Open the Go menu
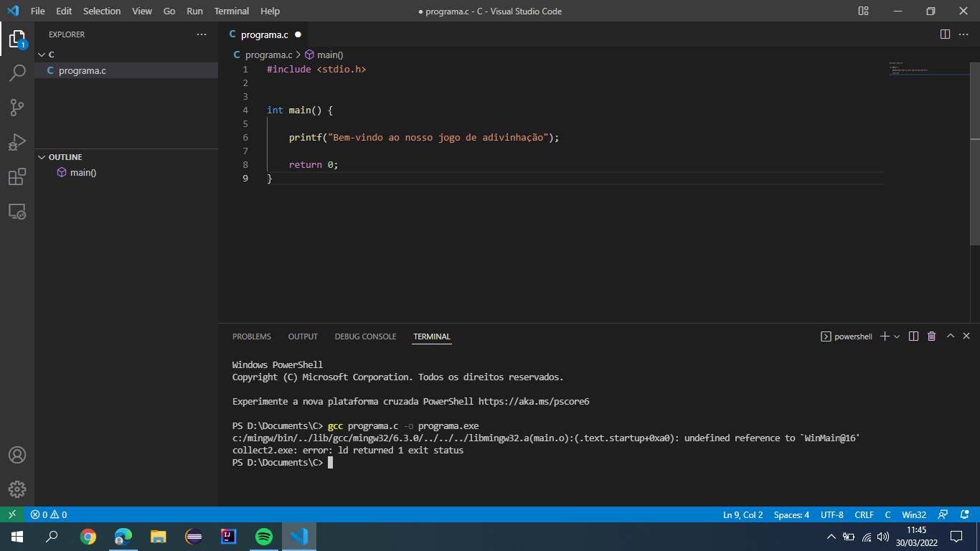This screenshot has width=980, height=551. click(169, 11)
